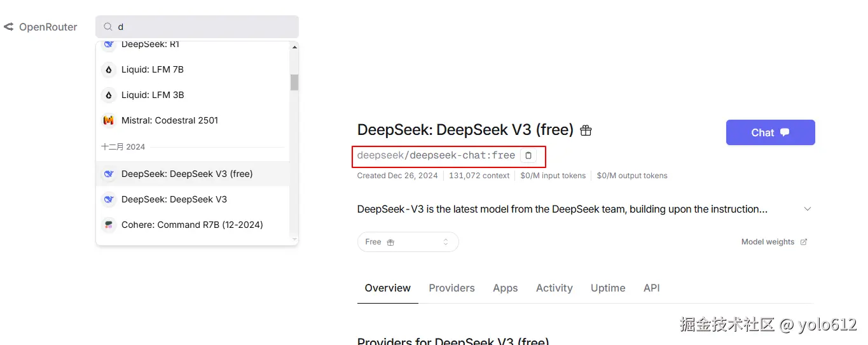
Task: Choose Cohere: Command R7B (12-2024) result
Action: click(192, 225)
